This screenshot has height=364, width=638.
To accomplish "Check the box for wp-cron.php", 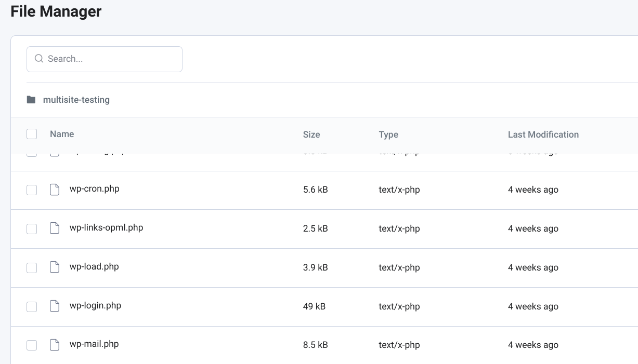I will coord(32,190).
